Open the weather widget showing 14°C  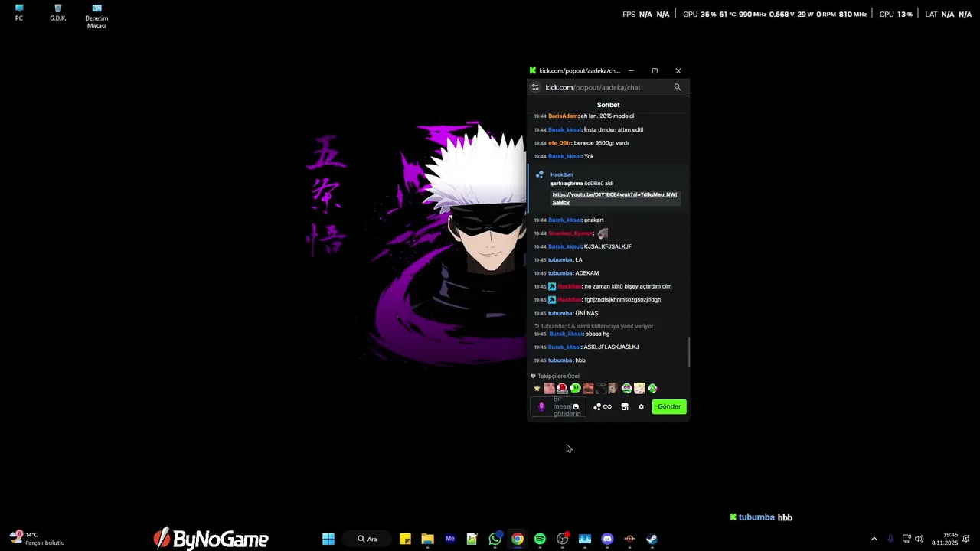pos(36,539)
